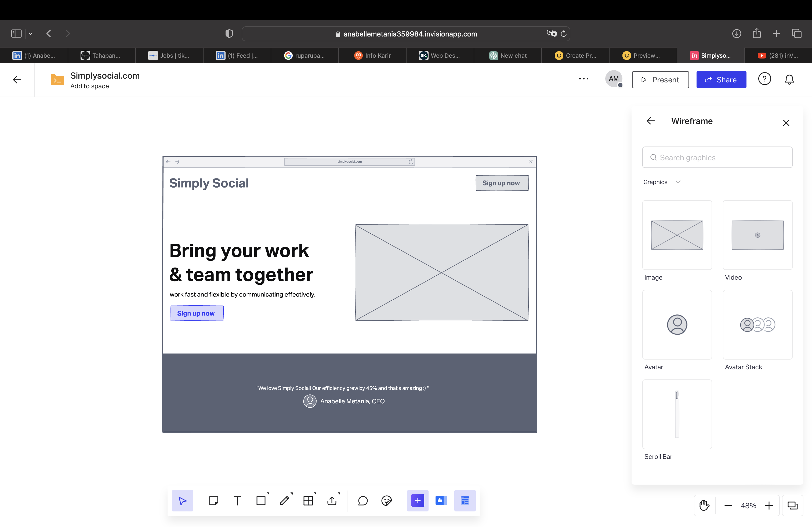
Task: Click the AM user avatar
Action: coord(614,79)
